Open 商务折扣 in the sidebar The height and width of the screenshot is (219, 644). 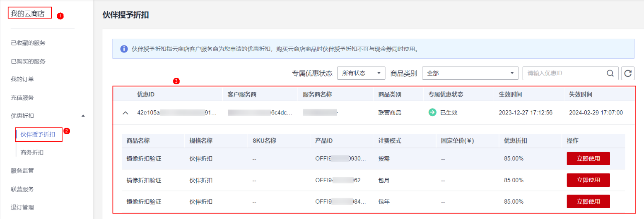tap(32, 152)
